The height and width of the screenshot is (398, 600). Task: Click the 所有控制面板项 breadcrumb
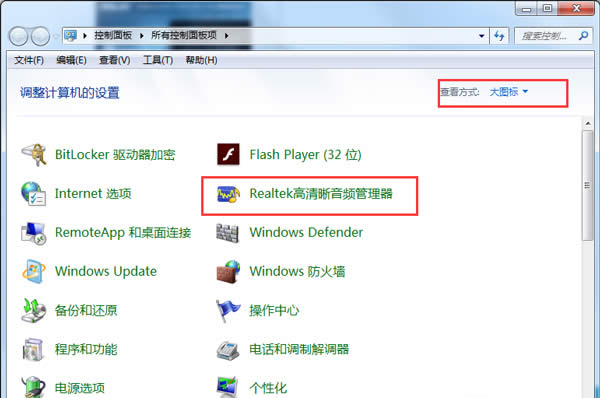tap(184, 36)
